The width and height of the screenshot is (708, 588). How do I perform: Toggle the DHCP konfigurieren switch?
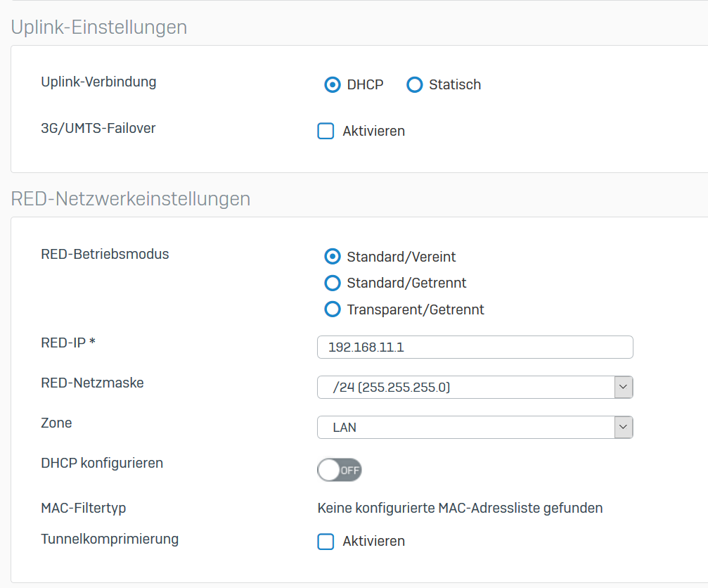pyautogui.click(x=340, y=470)
